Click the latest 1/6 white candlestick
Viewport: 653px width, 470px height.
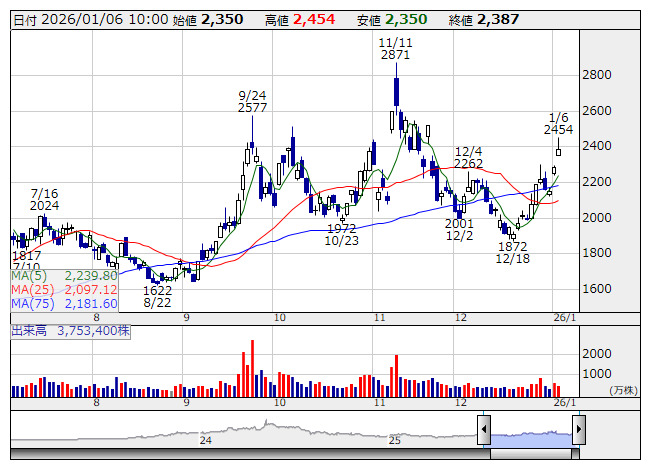(x=558, y=147)
